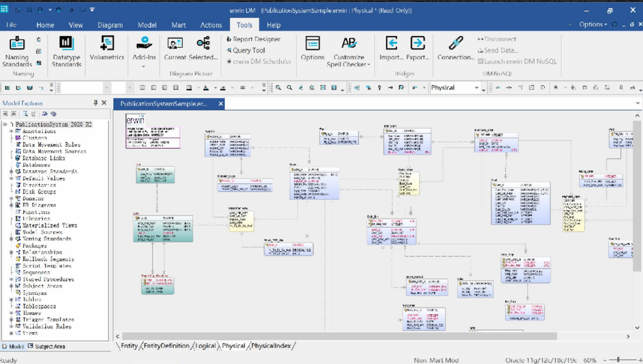Expand the Tables tree node

tap(12, 299)
